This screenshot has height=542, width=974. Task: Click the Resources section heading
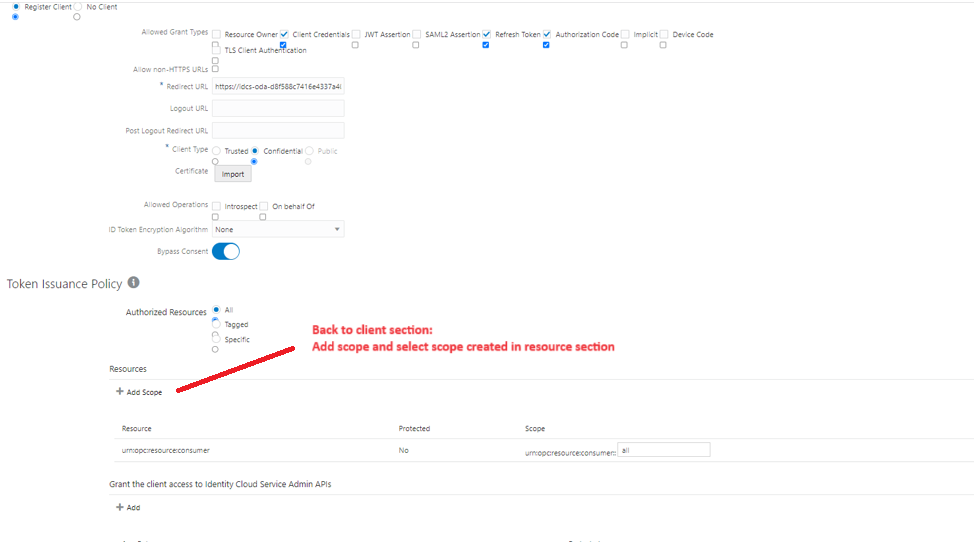(128, 369)
